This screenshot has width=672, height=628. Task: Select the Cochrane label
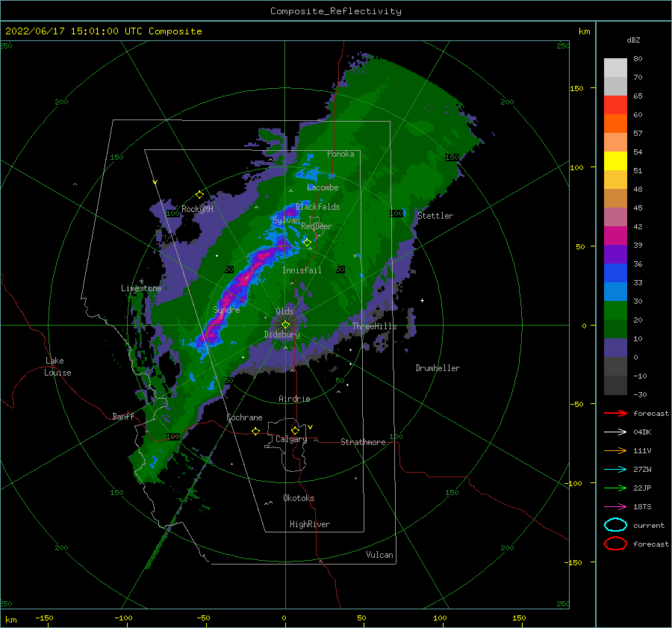click(x=244, y=417)
